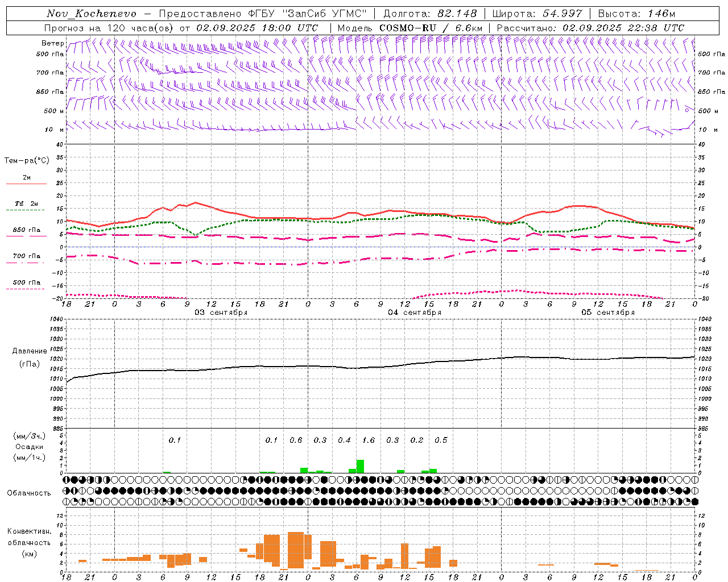The width and height of the screenshot is (728, 582).
Task: Click the "Td 2м" dew point legend entry
Action: pyautogui.click(x=26, y=203)
